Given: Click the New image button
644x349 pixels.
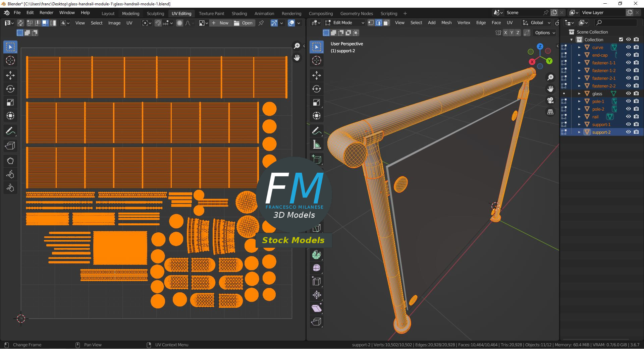Looking at the screenshot, I should tap(220, 23).
